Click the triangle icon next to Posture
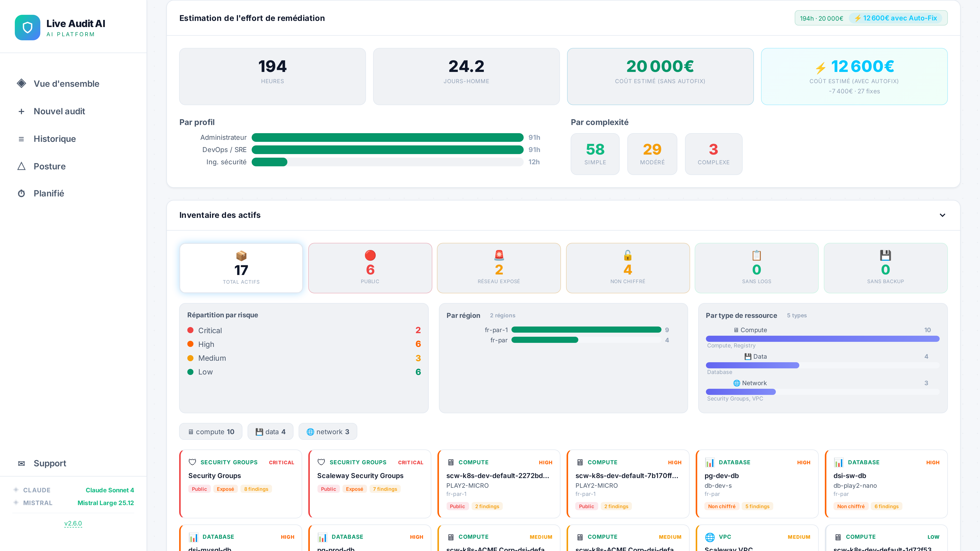 (x=21, y=166)
